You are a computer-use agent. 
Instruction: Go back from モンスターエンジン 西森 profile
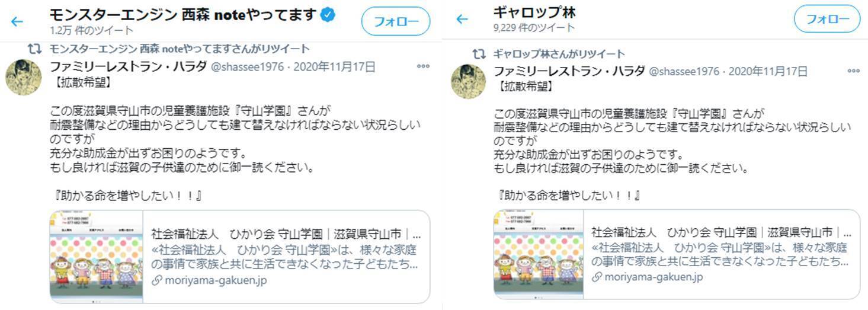tap(17, 22)
